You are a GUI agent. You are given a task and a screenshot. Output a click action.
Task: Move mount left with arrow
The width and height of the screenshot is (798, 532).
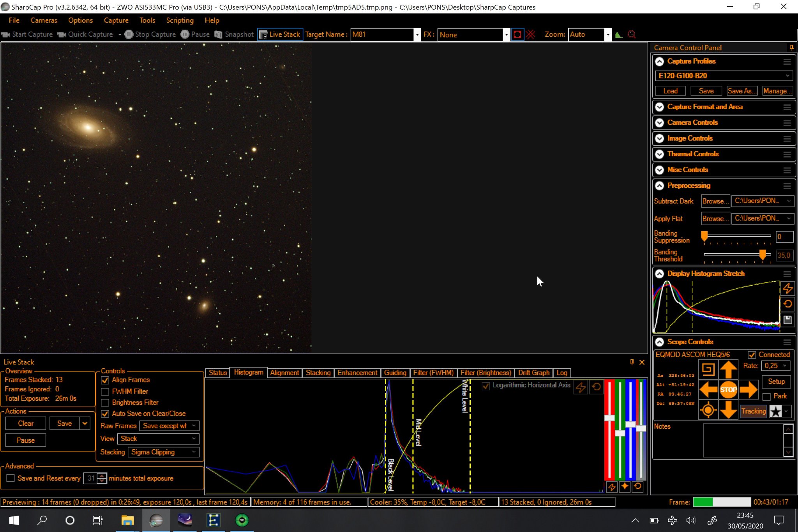[x=708, y=390]
